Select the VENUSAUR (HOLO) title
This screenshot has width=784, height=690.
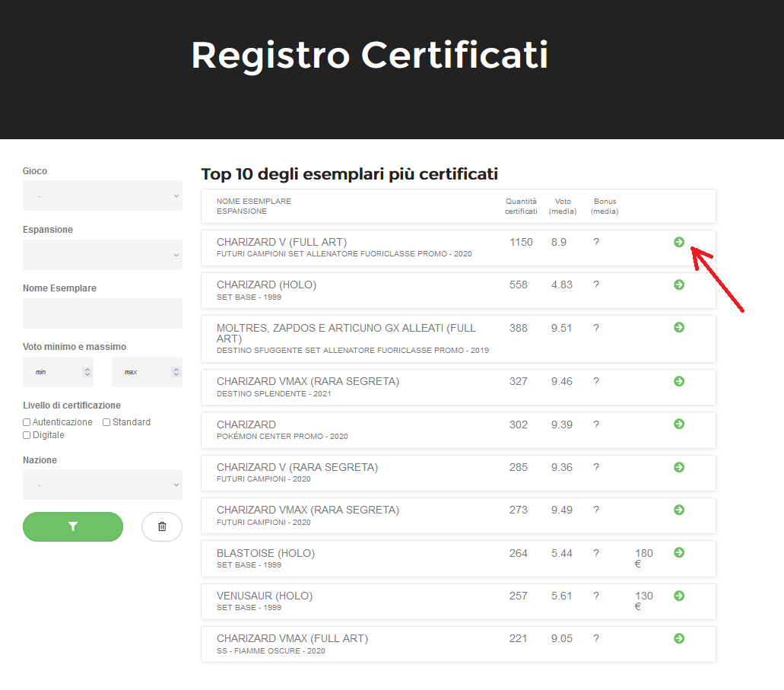click(265, 596)
